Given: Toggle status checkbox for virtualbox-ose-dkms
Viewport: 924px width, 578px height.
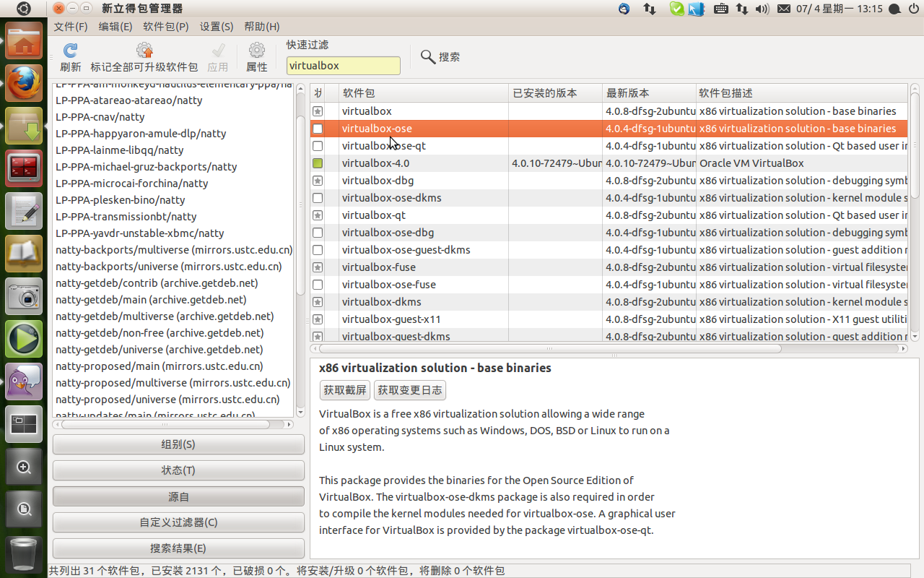Looking at the screenshot, I should pyautogui.click(x=318, y=198).
